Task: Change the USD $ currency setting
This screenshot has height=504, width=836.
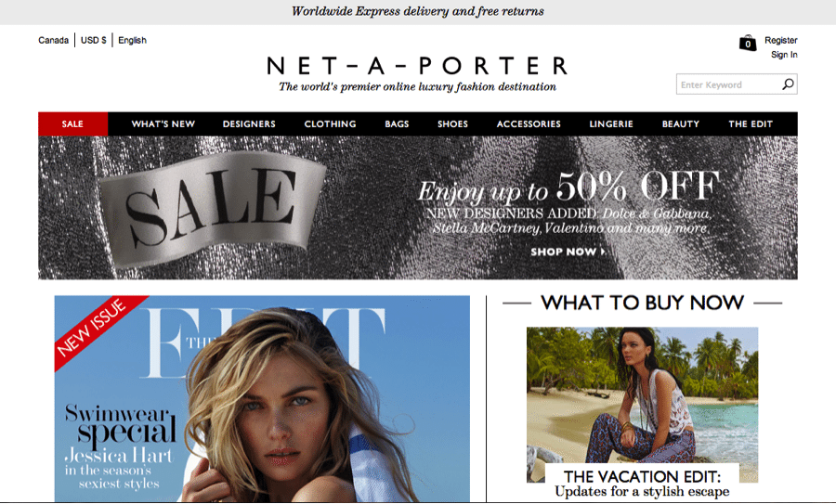Action: (x=93, y=40)
